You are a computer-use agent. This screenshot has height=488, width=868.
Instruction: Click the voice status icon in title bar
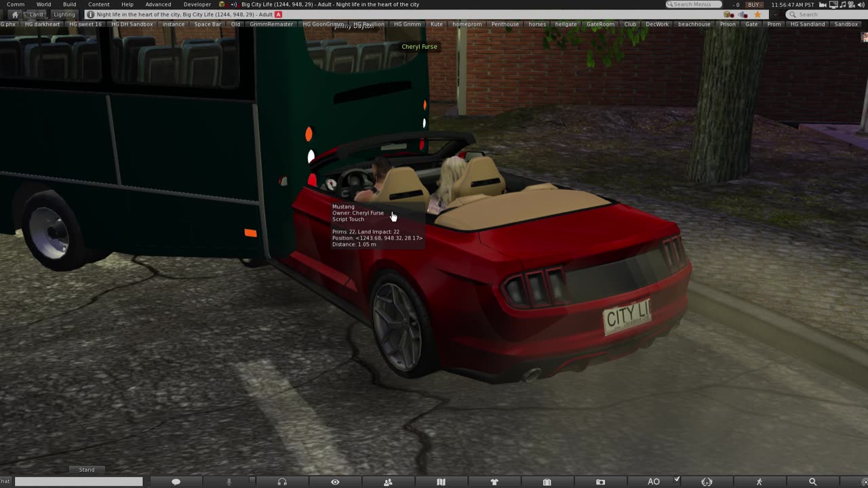tap(234, 5)
